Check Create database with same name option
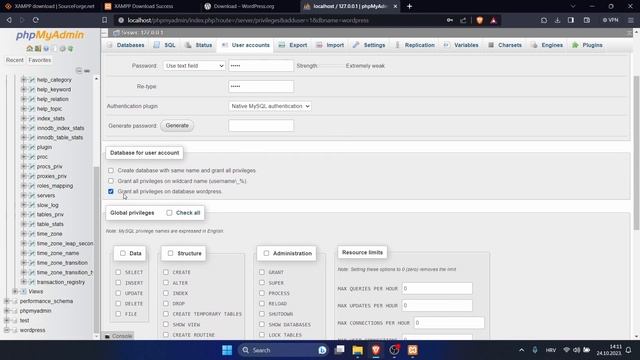Screen dimensions: 640x360 point(111,171)
